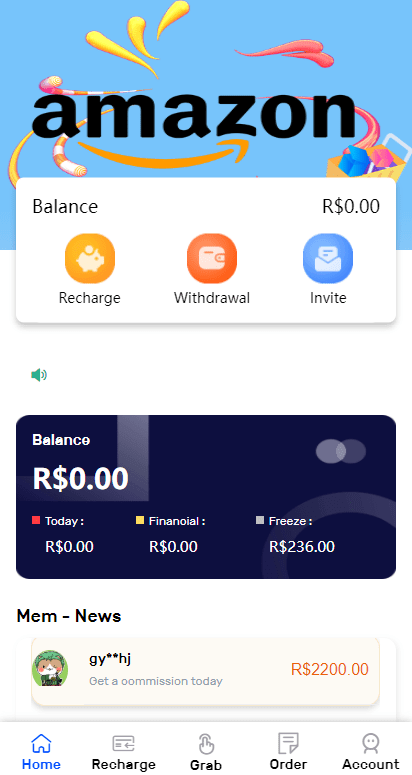Click the Mem - News heading
412x775 pixels.
(x=69, y=616)
